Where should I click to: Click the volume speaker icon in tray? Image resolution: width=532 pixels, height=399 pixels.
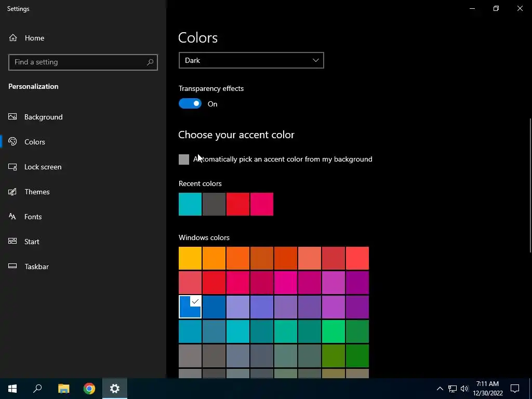(464, 389)
